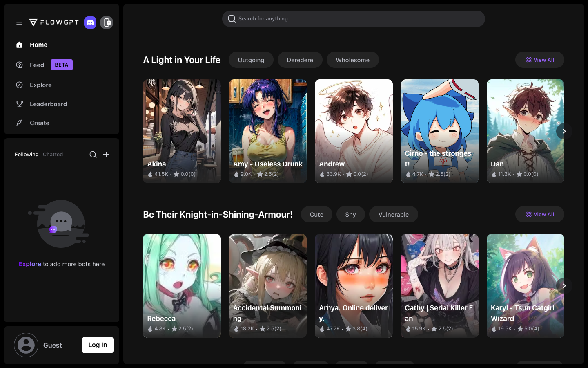The height and width of the screenshot is (368, 588).
Task: Click the flame icon on Rebecca card
Action: pyautogui.click(x=150, y=329)
